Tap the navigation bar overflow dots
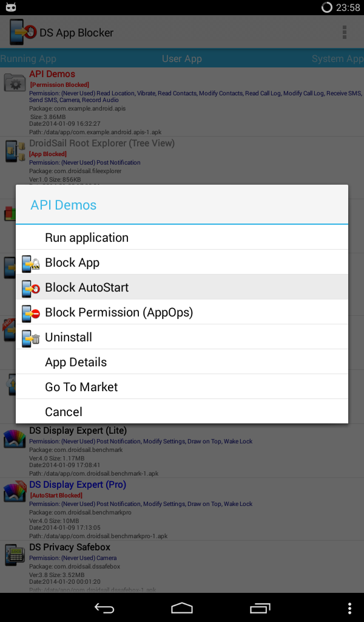 (x=349, y=608)
